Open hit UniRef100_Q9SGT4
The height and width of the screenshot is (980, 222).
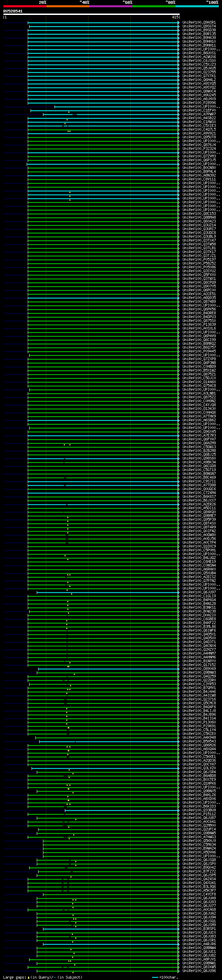pos(199,26)
